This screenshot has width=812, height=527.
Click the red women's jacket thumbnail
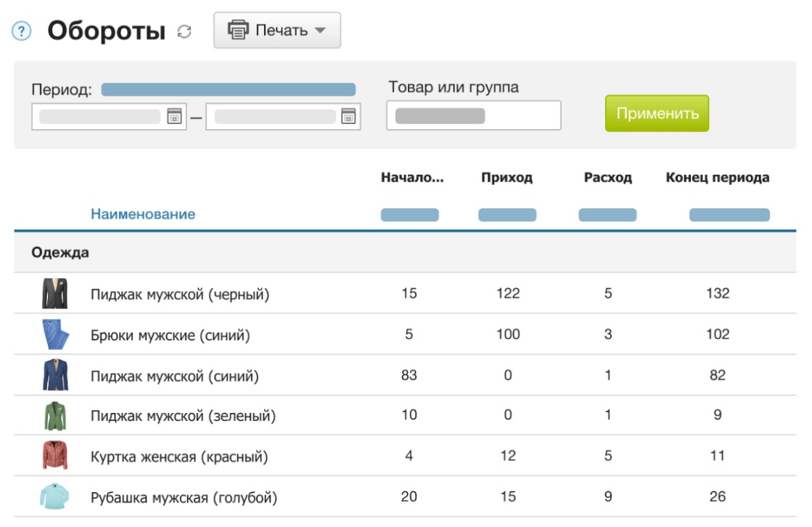coord(54,457)
